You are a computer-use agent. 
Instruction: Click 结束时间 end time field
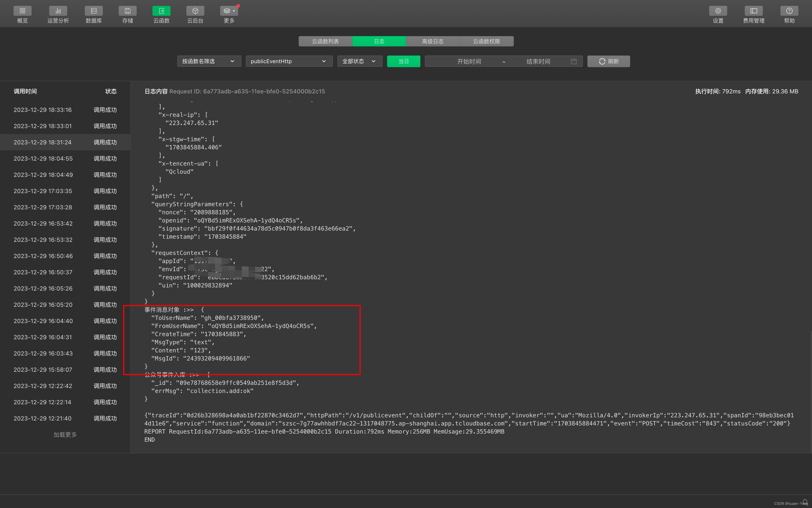[x=538, y=62]
